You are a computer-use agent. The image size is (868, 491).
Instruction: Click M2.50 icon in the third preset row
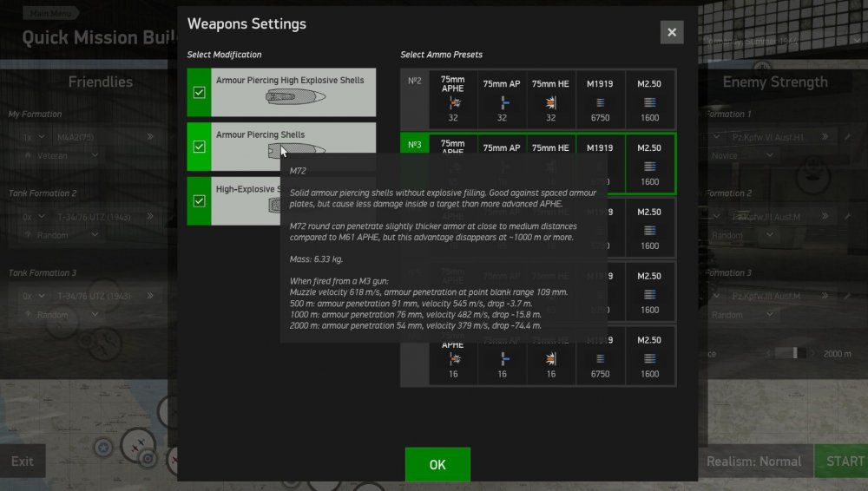point(650,230)
